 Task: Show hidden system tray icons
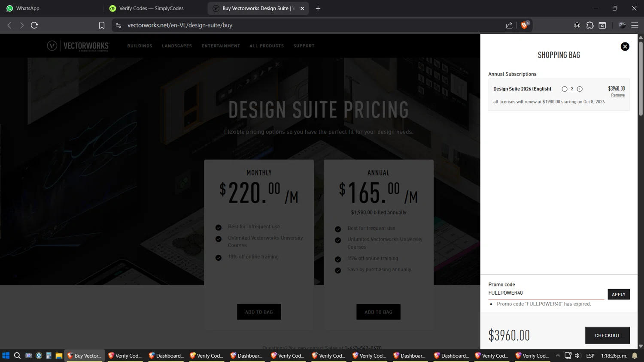[x=558, y=356]
